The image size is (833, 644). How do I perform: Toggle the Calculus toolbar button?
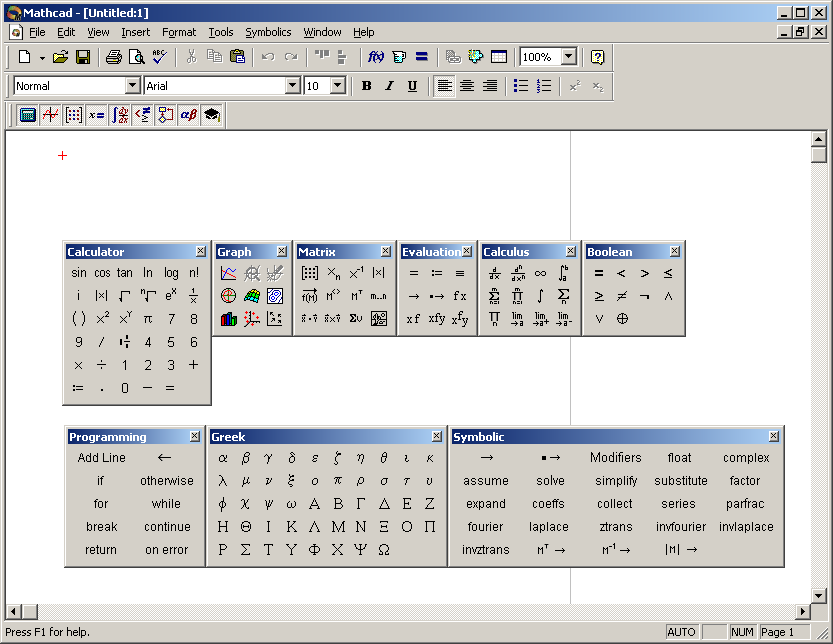tap(120, 115)
